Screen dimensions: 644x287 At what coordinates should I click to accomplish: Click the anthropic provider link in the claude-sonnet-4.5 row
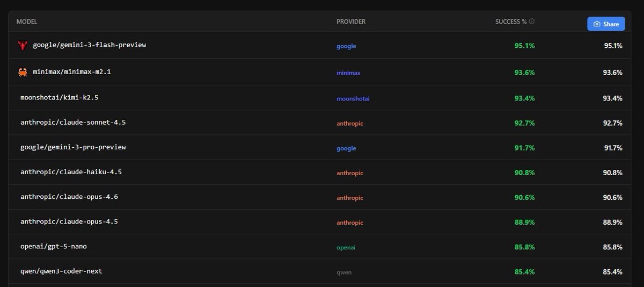click(350, 124)
